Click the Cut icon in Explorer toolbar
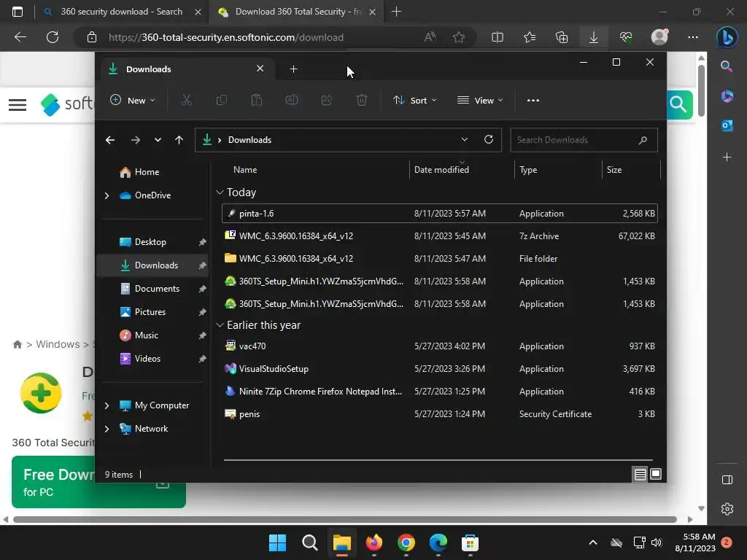The width and height of the screenshot is (747, 560). coord(186,101)
